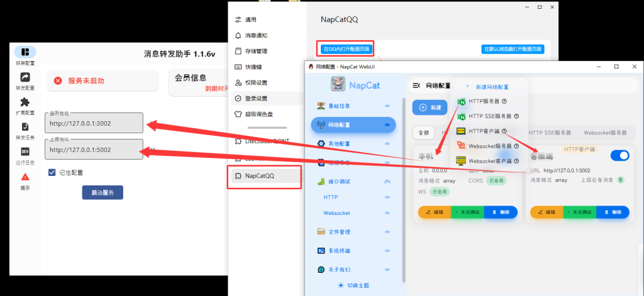Screen dimensions: 644x296
Task: Click the 系统终端 console icon
Action: click(321, 251)
